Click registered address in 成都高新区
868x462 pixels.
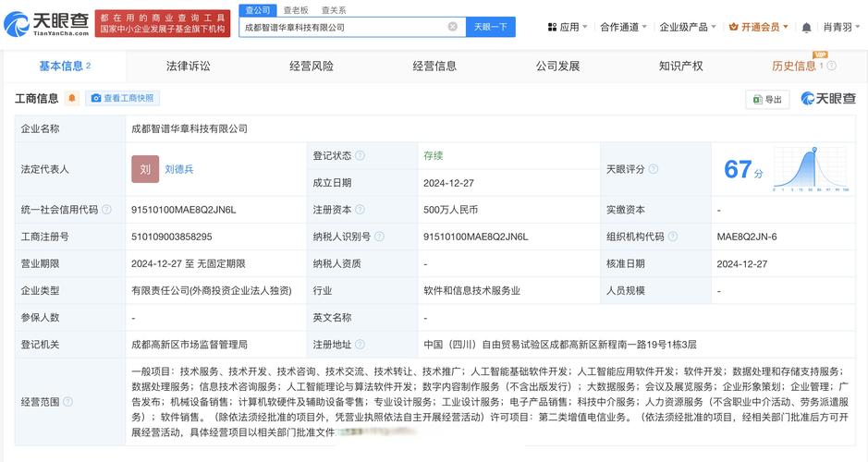tap(559, 344)
